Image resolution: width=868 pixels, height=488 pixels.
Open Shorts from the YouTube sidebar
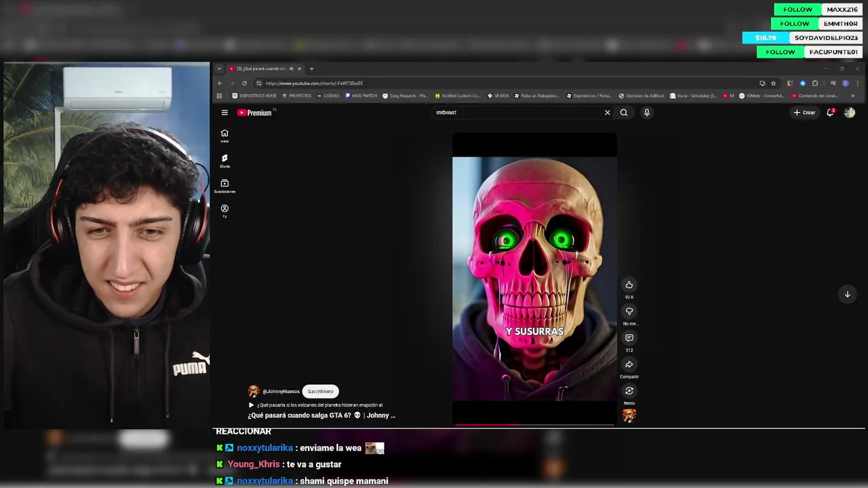coord(224,161)
